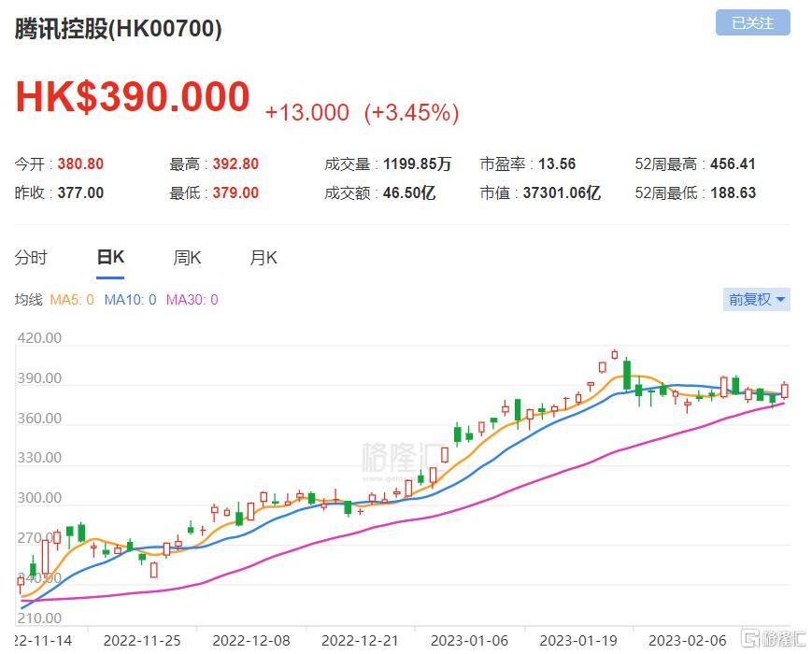The width and height of the screenshot is (812, 654).
Task: Click the 成交额 value 46.50亿
Action: tap(409, 193)
